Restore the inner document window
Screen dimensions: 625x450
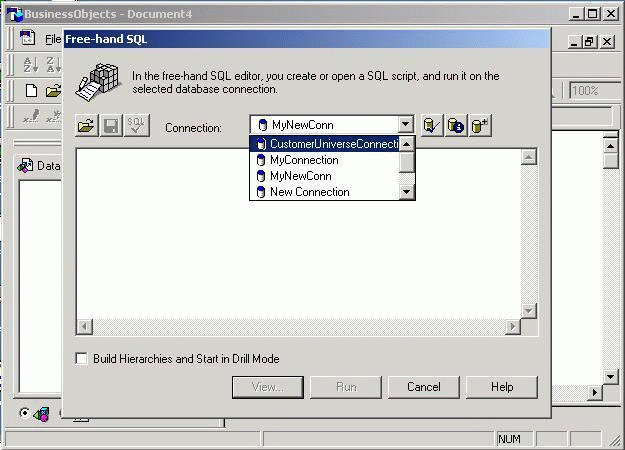tap(589, 41)
